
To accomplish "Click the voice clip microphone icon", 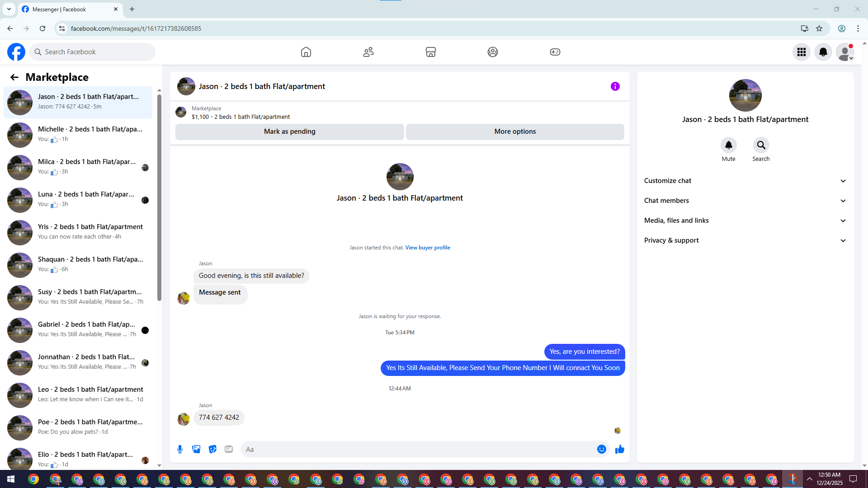I will [180, 449].
